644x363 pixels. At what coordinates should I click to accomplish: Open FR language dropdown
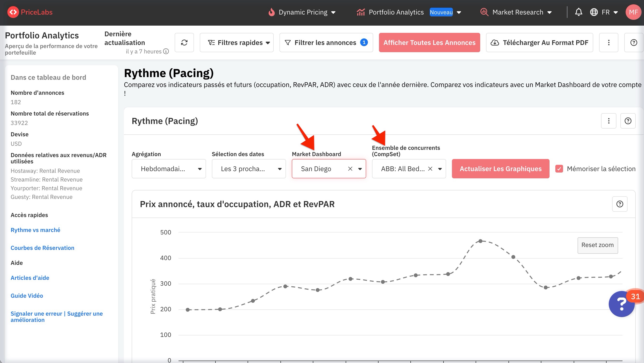pyautogui.click(x=609, y=12)
